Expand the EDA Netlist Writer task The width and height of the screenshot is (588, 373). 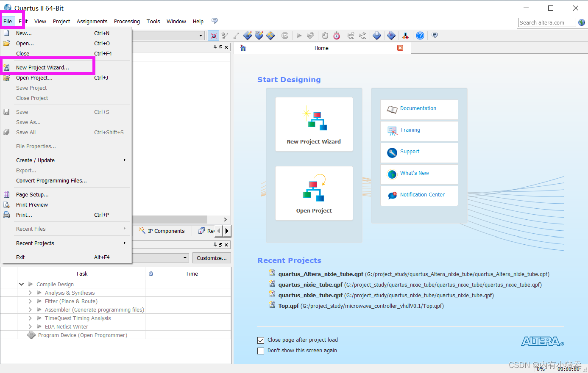[x=30, y=326]
